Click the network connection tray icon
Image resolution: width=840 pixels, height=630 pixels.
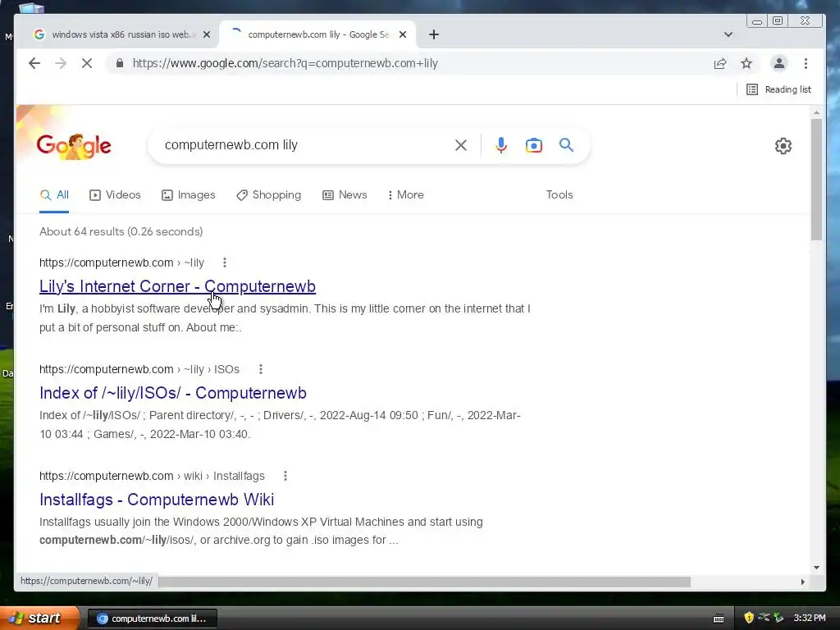[x=764, y=618]
